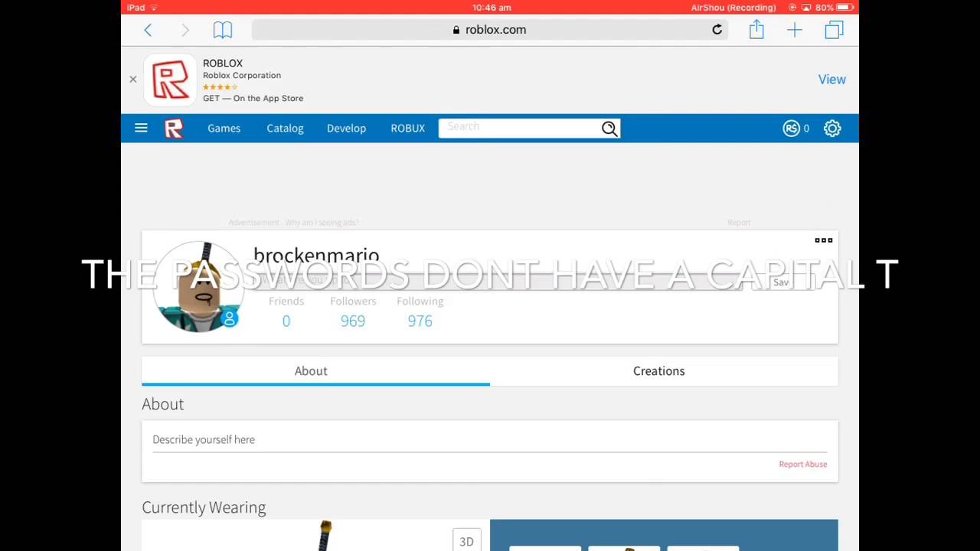Click the search magnifier icon

(609, 129)
